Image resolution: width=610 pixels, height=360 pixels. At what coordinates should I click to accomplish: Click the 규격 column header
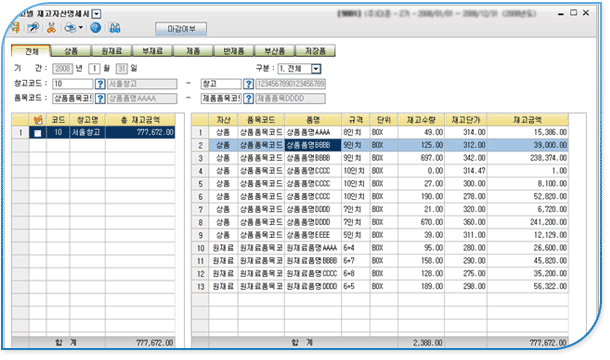(356, 120)
